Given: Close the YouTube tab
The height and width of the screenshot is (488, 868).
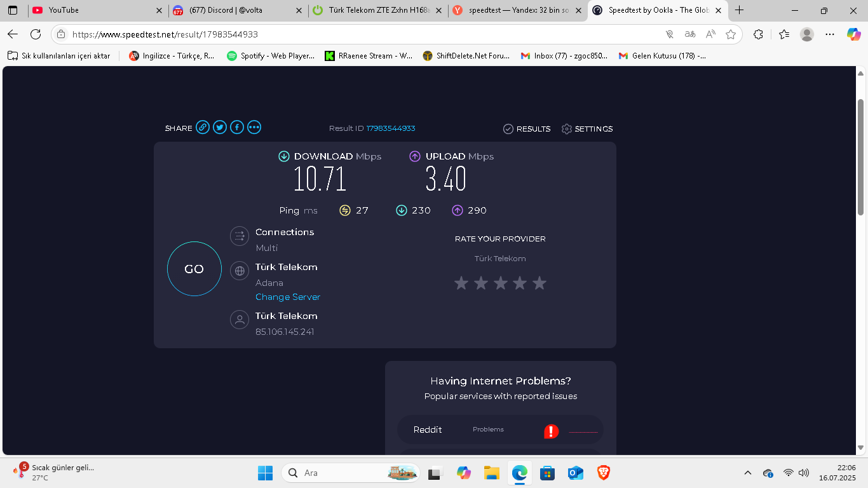Looking at the screenshot, I should pyautogui.click(x=159, y=10).
